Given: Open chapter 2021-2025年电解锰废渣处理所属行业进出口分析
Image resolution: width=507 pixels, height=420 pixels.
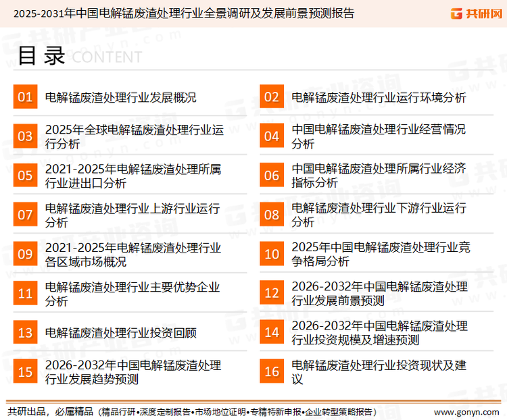Looking at the screenshot, I should click(x=133, y=176).
